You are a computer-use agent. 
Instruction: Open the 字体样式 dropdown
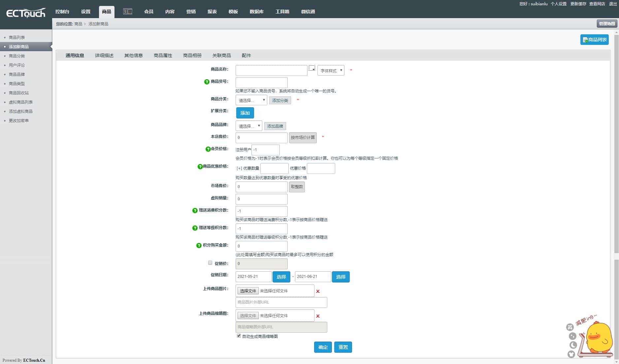(331, 71)
